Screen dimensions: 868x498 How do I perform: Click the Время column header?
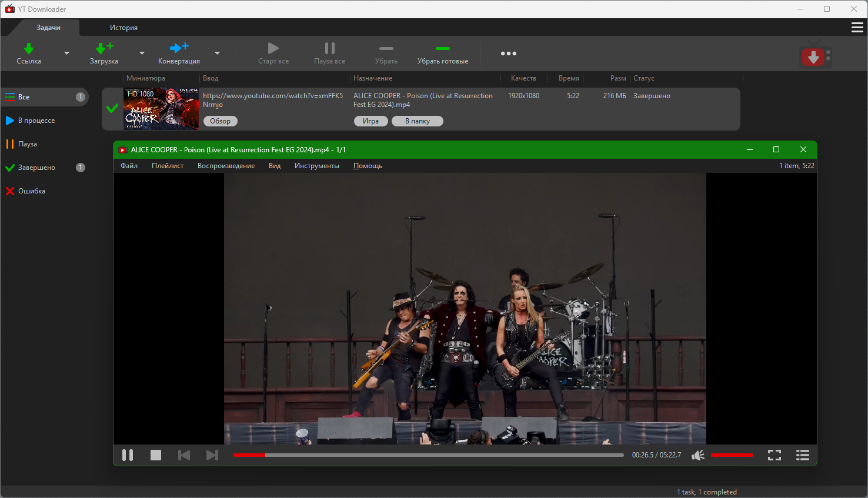tap(569, 78)
